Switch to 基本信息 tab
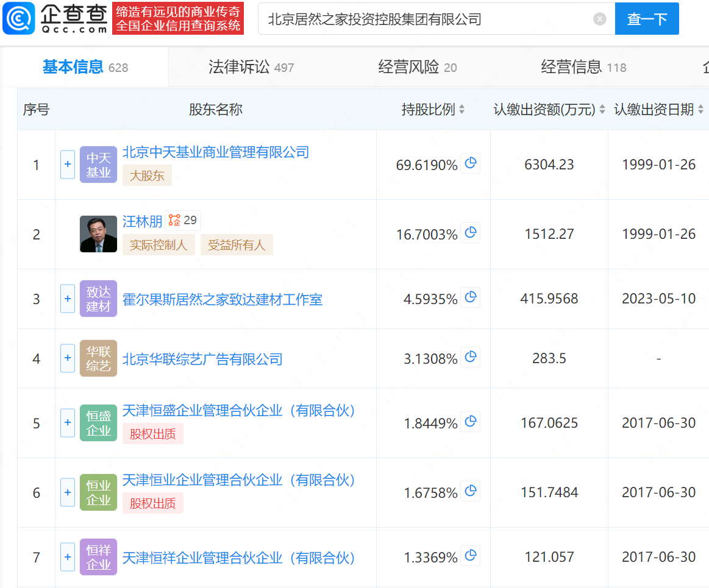Image resolution: width=709 pixels, height=588 pixels. pos(85,68)
